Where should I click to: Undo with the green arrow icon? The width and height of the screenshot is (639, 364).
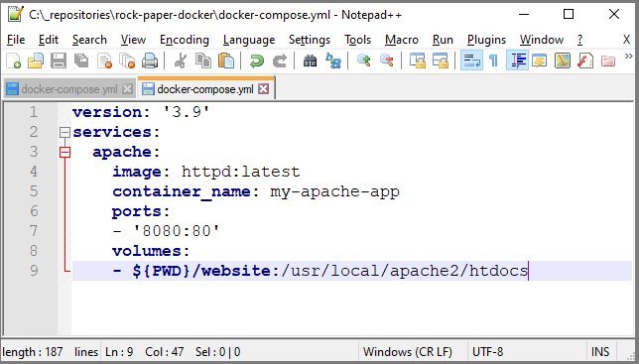(x=256, y=61)
